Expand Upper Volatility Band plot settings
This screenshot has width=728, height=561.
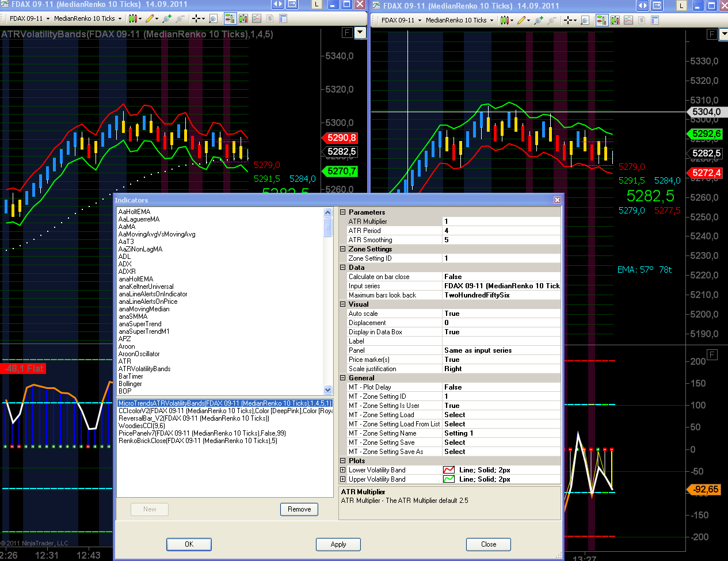[342, 479]
